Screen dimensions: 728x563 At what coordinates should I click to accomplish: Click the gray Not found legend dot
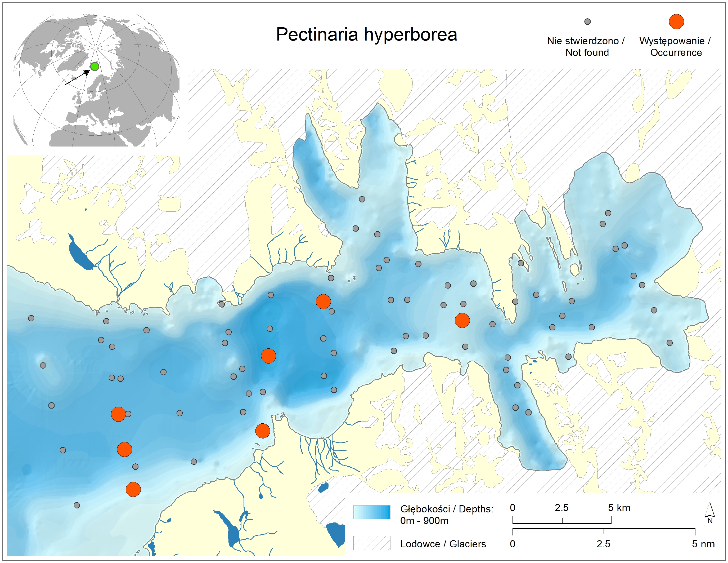click(587, 22)
